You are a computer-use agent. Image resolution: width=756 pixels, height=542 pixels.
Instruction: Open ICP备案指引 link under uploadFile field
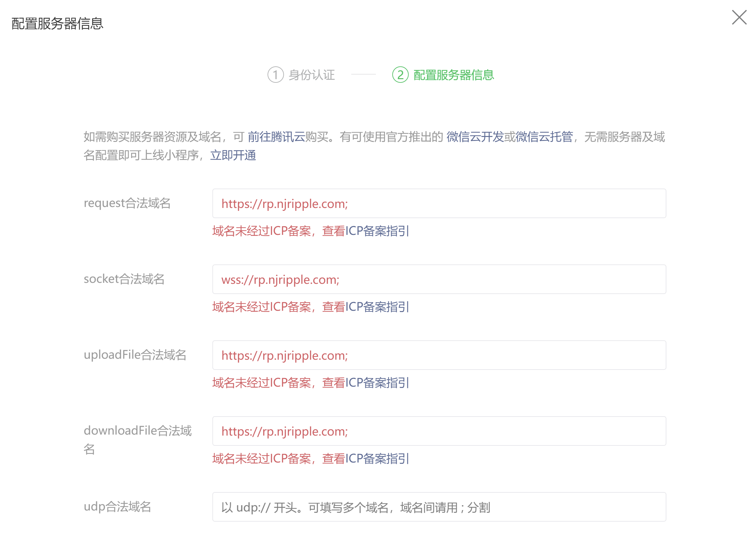pyautogui.click(x=377, y=383)
